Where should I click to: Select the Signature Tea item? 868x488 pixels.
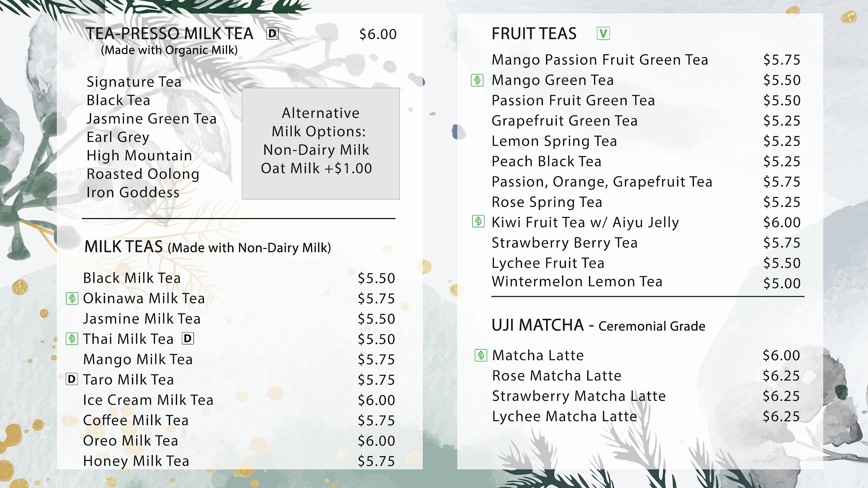(134, 82)
